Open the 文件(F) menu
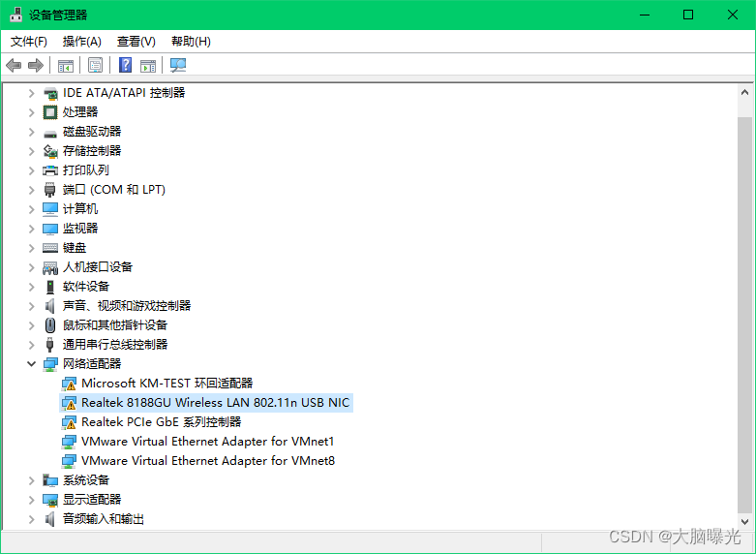The height and width of the screenshot is (554, 756). (29, 42)
